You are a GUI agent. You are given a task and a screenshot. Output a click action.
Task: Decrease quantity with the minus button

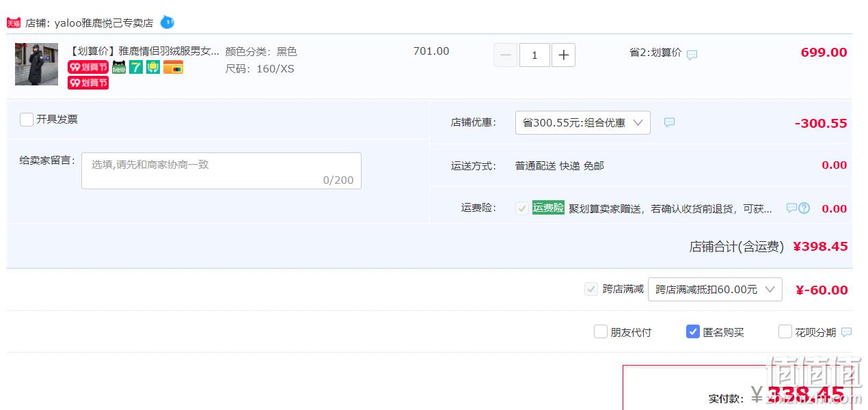click(x=506, y=55)
